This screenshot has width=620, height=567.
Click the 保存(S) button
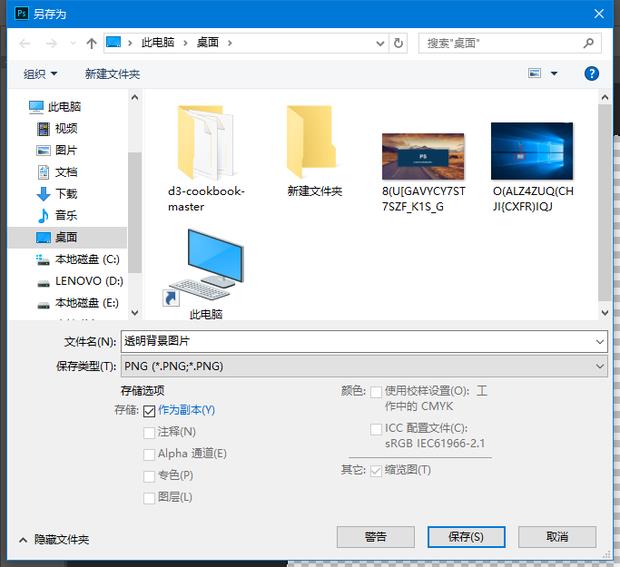[x=466, y=537]
